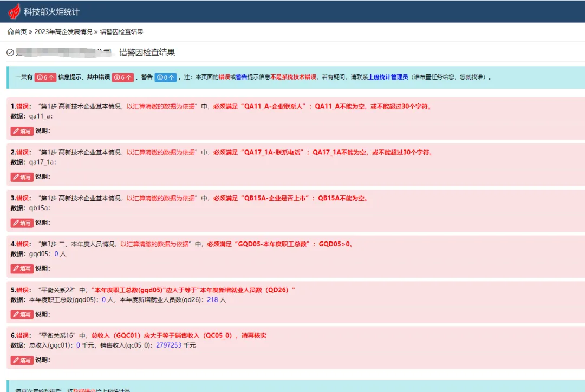Viewport: 585px width, 392px height.
Task: Open the 首页 breadcrumb link
Action: coord(20,32)
